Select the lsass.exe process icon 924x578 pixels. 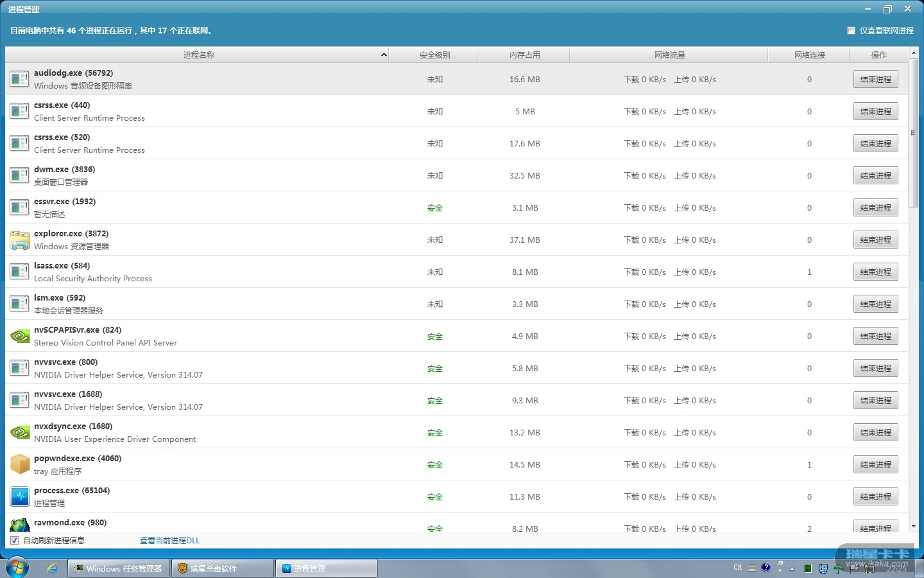tap(20, 272)
